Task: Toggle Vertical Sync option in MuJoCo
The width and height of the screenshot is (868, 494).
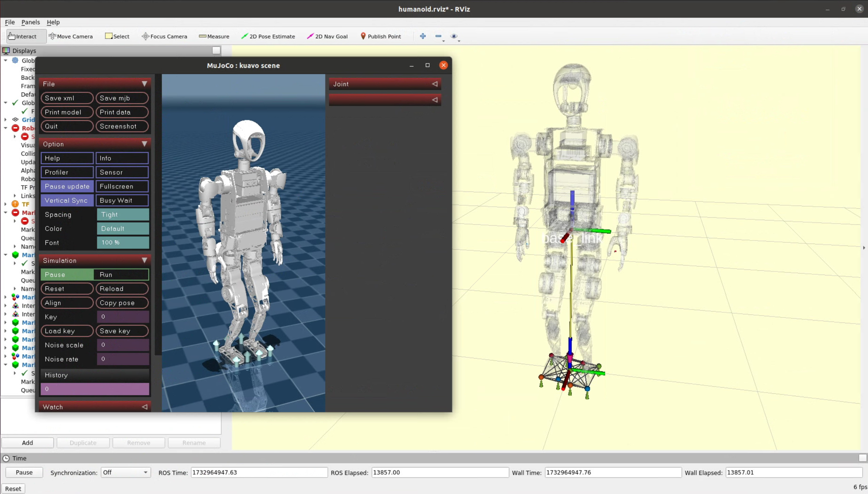Action: tap(67, 200)
